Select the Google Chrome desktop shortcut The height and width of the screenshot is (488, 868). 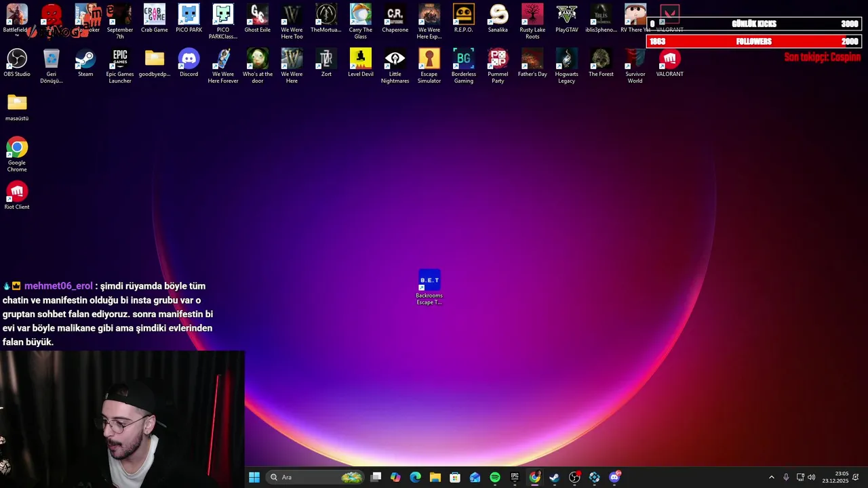pyautogui.click(x=17, y=155)
